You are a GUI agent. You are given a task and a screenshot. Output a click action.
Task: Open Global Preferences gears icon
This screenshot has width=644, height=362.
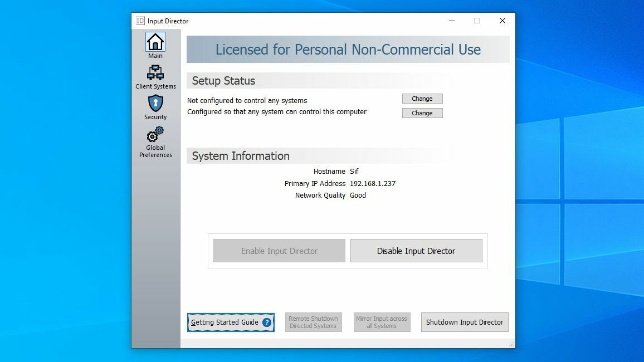(x=155, y=135)
